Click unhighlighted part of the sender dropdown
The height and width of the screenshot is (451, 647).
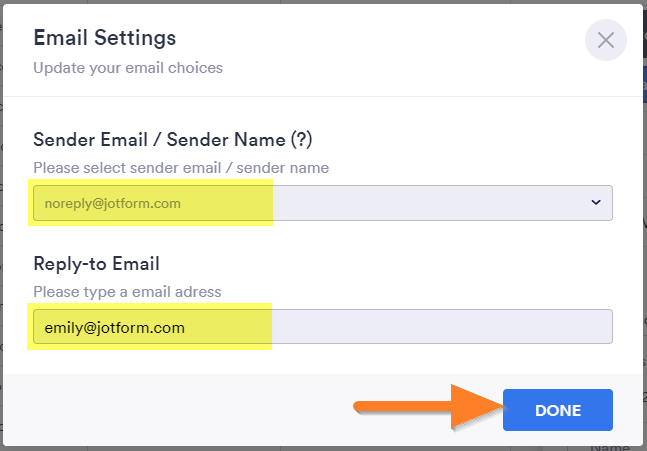point(429,203)
